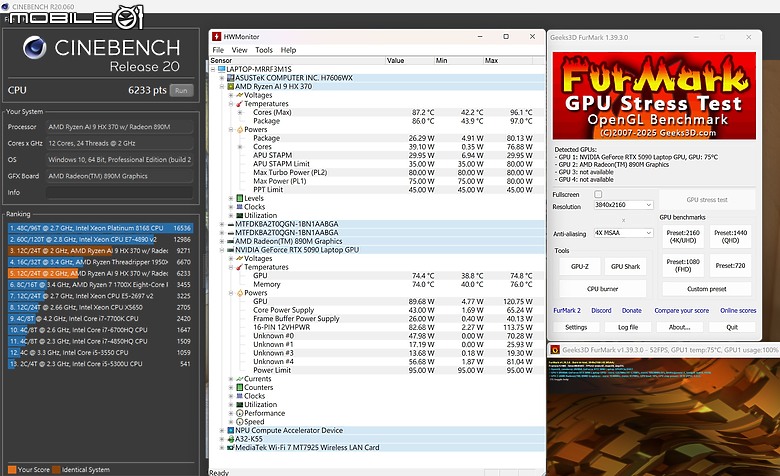Screen dimensions: 780x476
Task: Click the Cinebench CPU Run button
Action: point(181,90)
